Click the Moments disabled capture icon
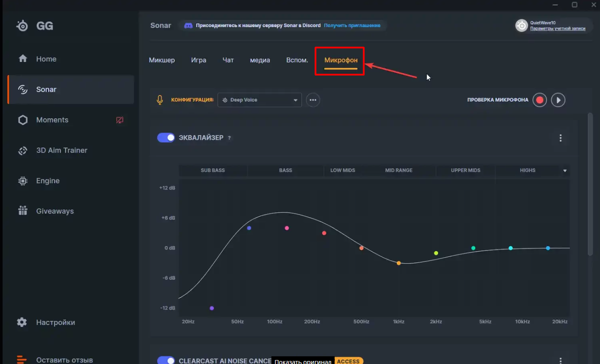Viewport: 600px width, 364px height. (119, 120)
